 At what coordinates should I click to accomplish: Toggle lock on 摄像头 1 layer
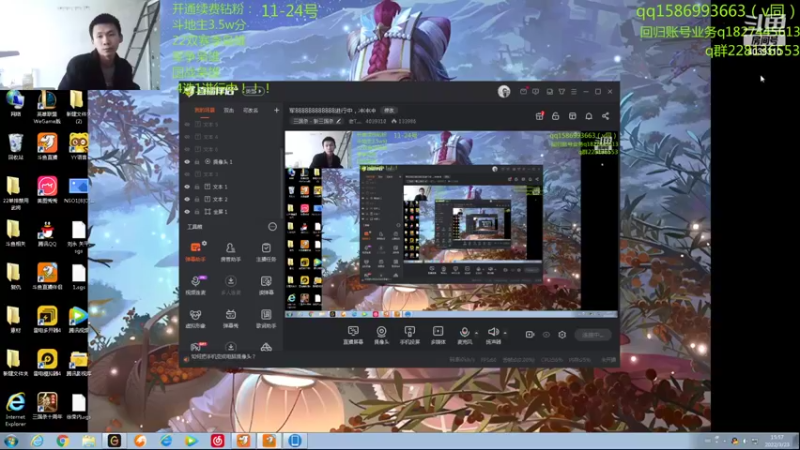coord(197,162)
